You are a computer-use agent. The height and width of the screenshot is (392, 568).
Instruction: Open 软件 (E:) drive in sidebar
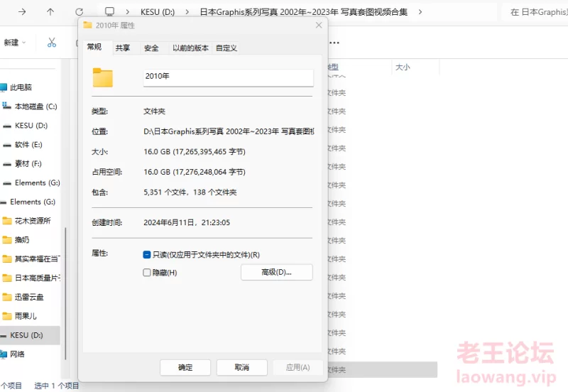28,145
